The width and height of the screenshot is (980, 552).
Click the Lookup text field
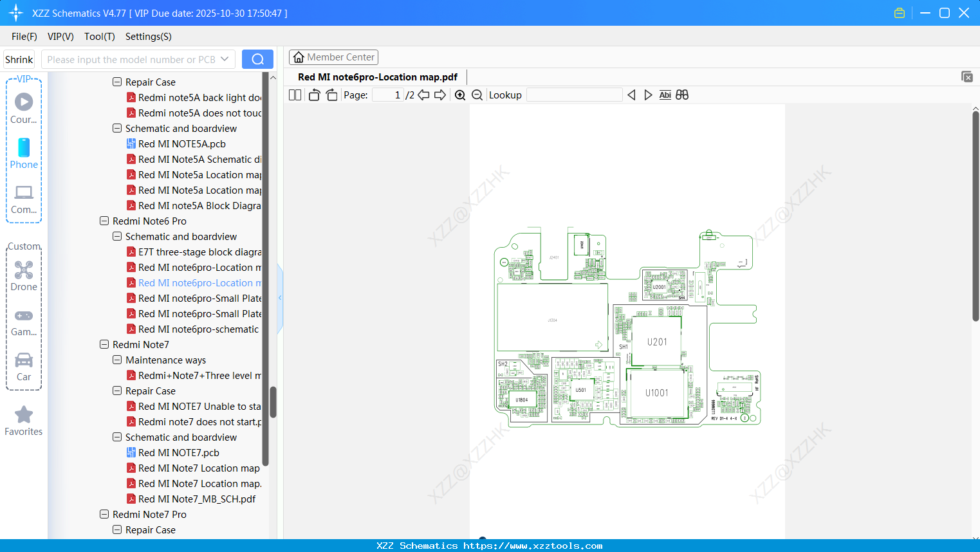pyautogui.click(x=574, y=95)
